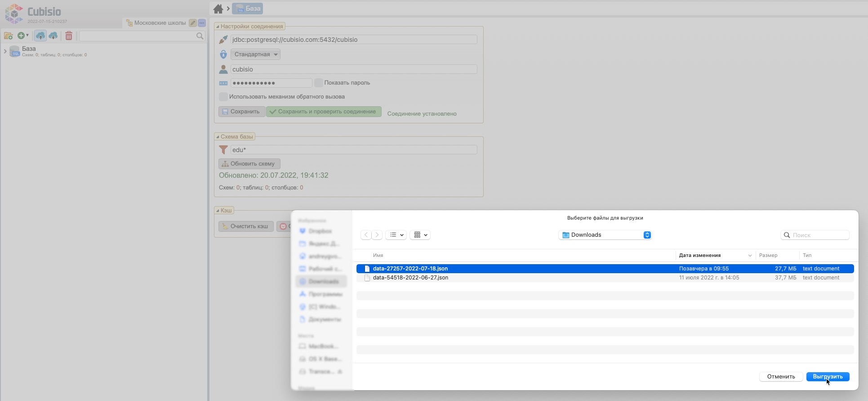This screenshot has height=401, width=868.
Task: Select the Московские школы tab
Action: [160, 23]
